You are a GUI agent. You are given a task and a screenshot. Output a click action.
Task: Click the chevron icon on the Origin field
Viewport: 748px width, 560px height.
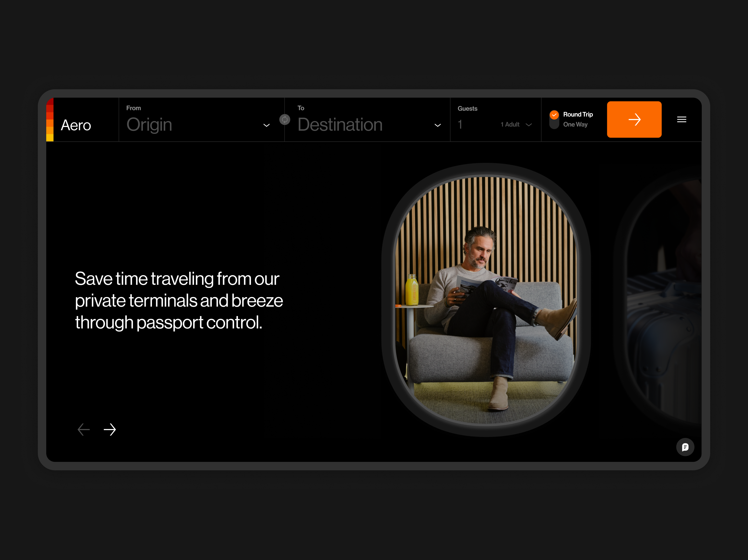point(267,125)
